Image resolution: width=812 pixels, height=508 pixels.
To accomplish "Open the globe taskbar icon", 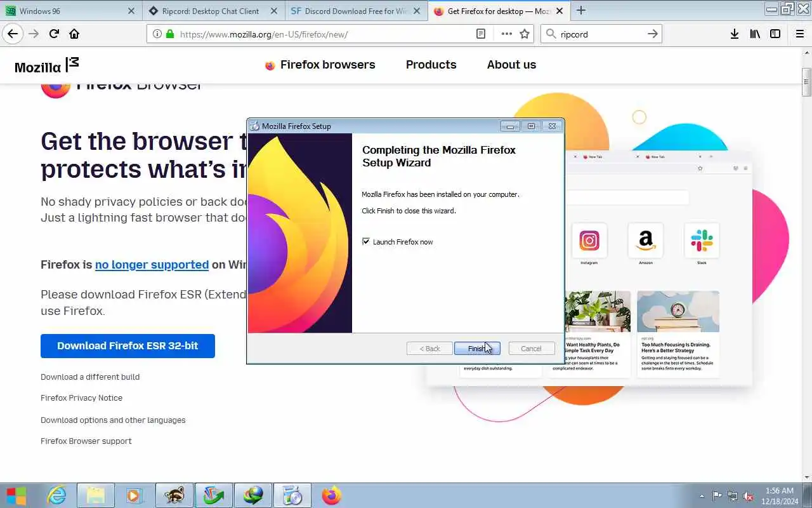I will [253, 495].
